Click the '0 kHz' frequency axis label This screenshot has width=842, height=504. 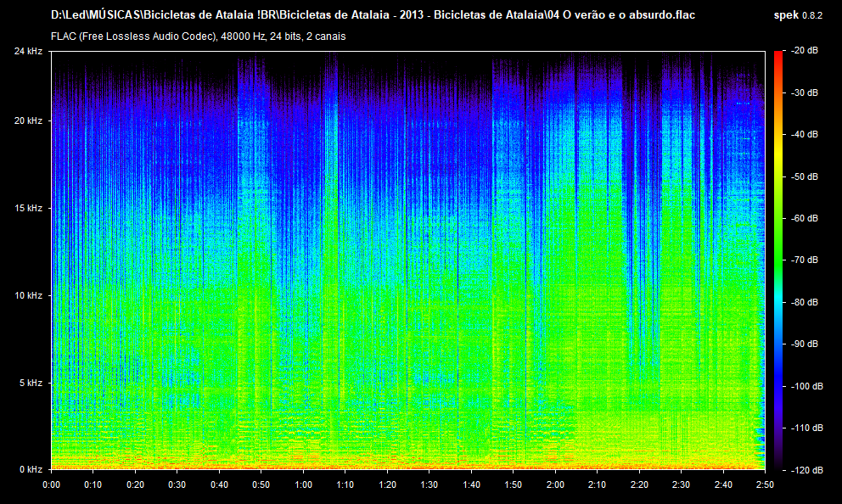click(31, 470)
